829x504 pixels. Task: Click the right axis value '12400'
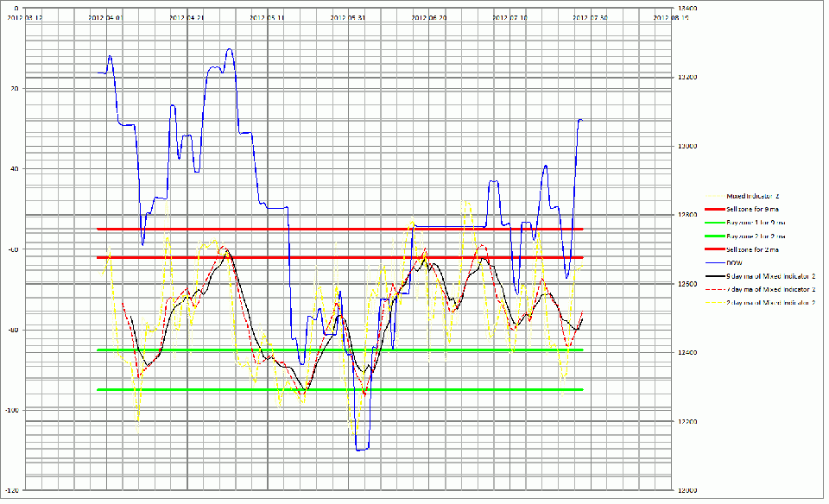tap(687, 353)
